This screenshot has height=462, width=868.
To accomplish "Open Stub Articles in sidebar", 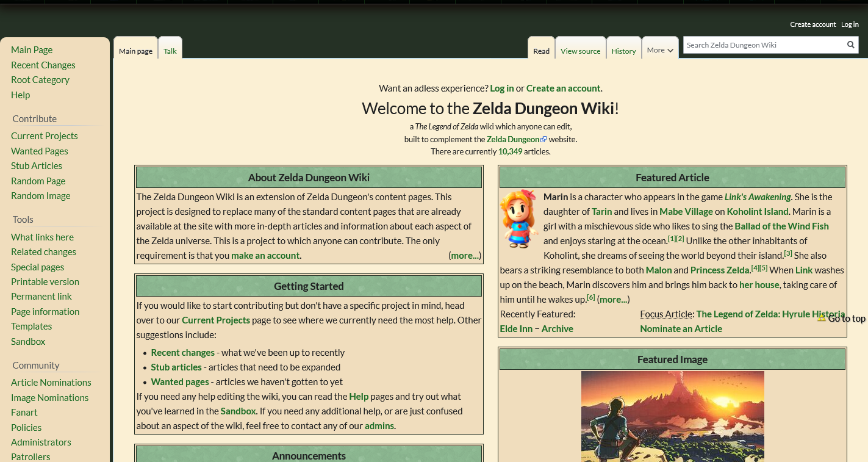I will tap(37, 165).
